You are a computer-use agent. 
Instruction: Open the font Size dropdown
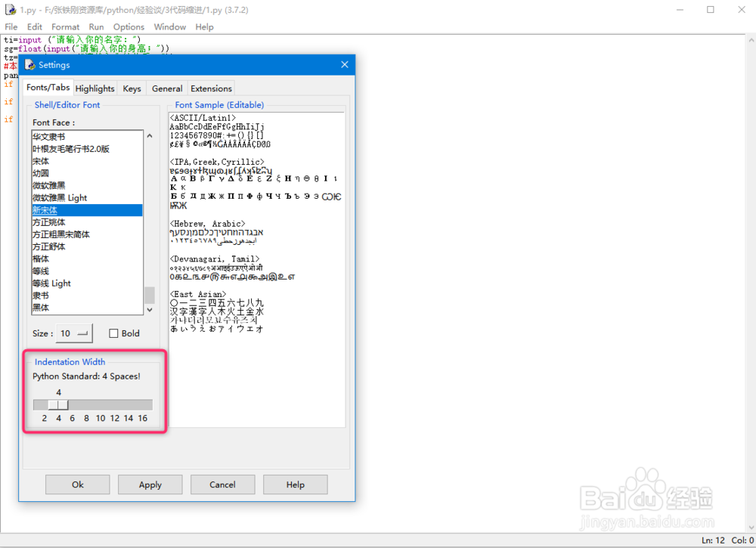[74, 333]
